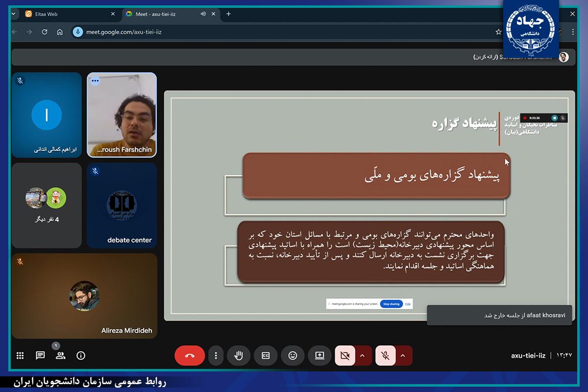The width and height of the screenshot is (588, 392).
Task: Raise hand using the hand icon
Action: pyautogui.click(x=239, y=356)
